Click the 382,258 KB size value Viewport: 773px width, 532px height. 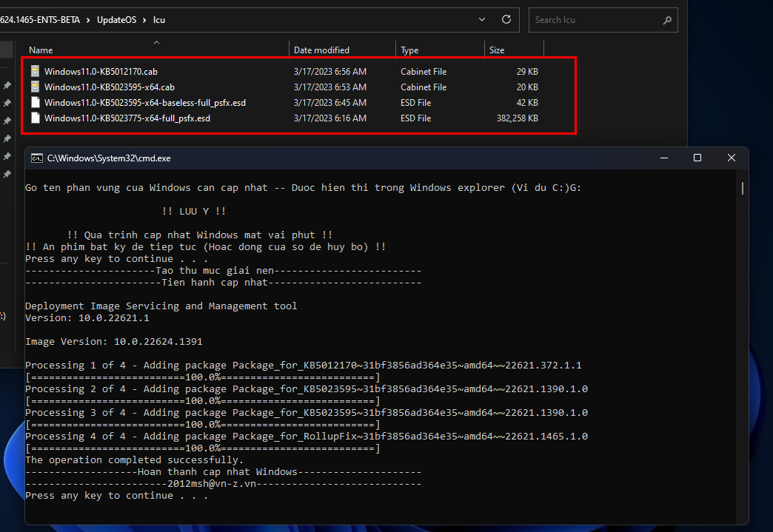[517, 118]
